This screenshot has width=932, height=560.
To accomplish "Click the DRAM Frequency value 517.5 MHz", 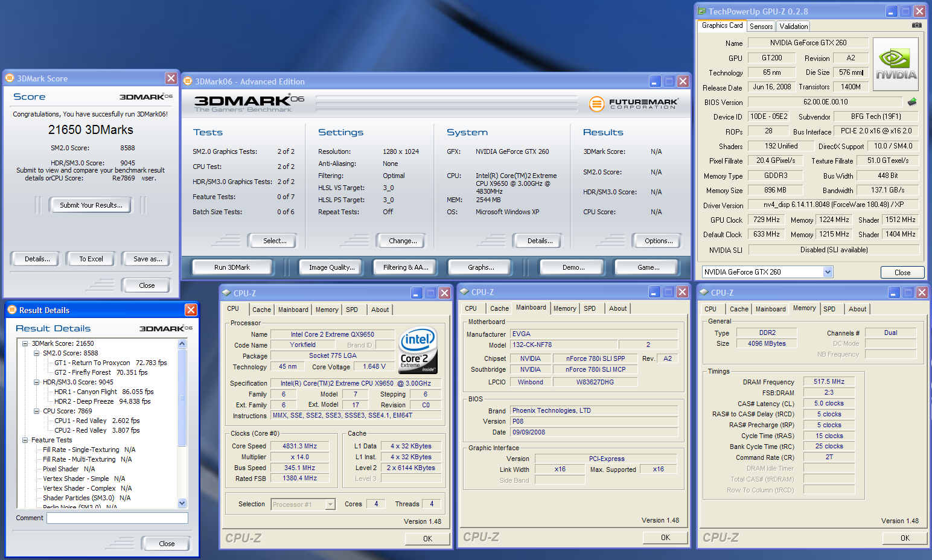I will (x=829, y=381).
